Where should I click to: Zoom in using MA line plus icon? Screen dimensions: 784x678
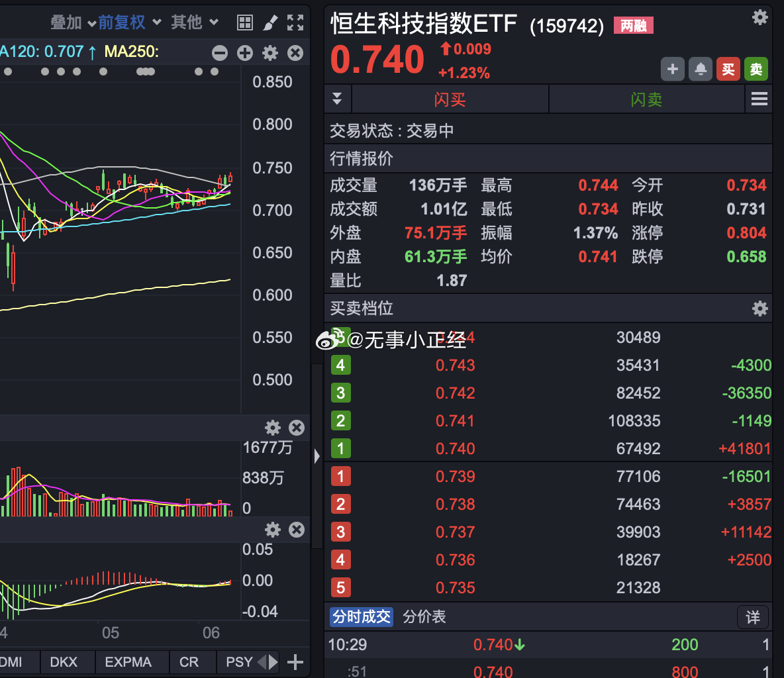[x=245, y=53]
